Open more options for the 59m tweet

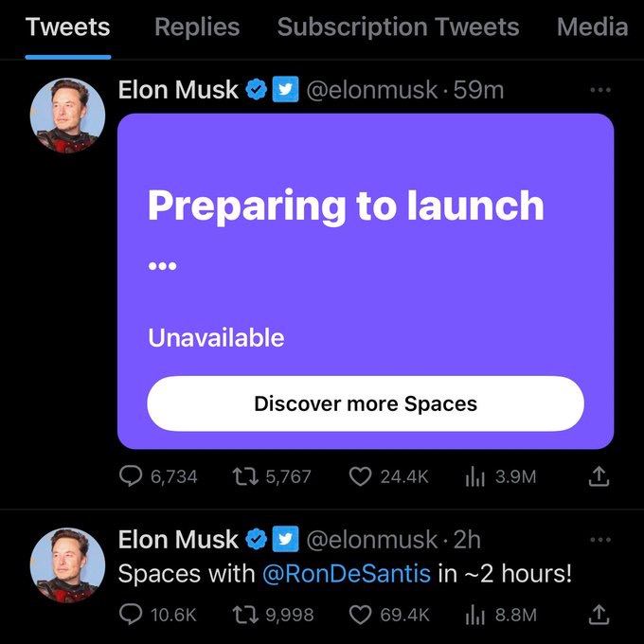coord(600,90)
